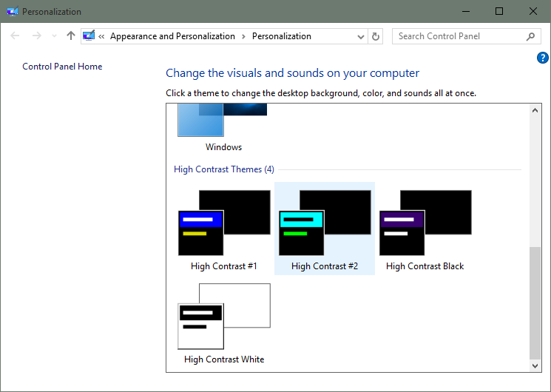Click the High Contrast Themes (4) group header

[x=224, y=169]
